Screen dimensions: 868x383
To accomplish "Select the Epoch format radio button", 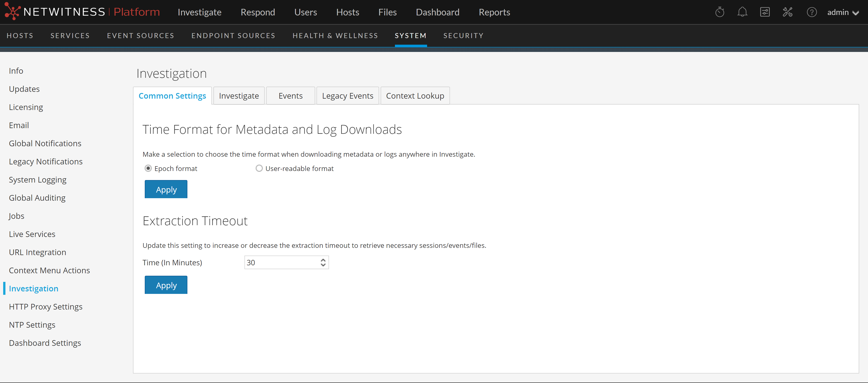I will point(148,168).
